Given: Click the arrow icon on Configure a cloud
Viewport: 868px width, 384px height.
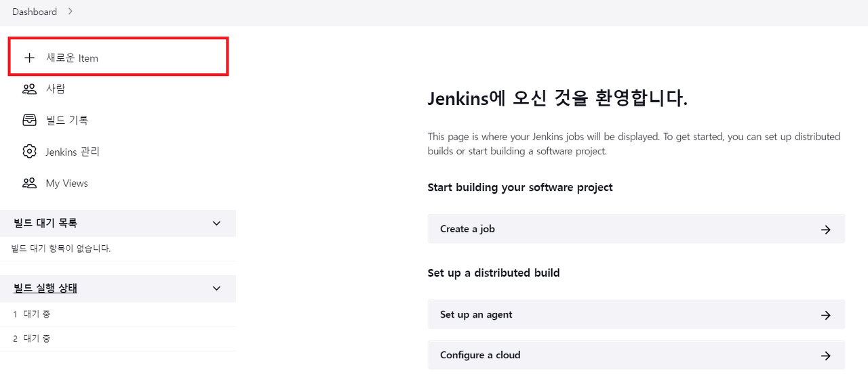Looking at the screenshot, I should click(825, 356).
